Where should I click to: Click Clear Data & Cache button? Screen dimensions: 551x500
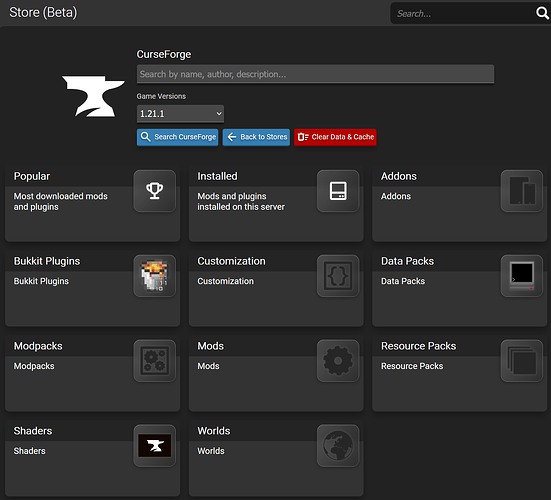point(335,137)
